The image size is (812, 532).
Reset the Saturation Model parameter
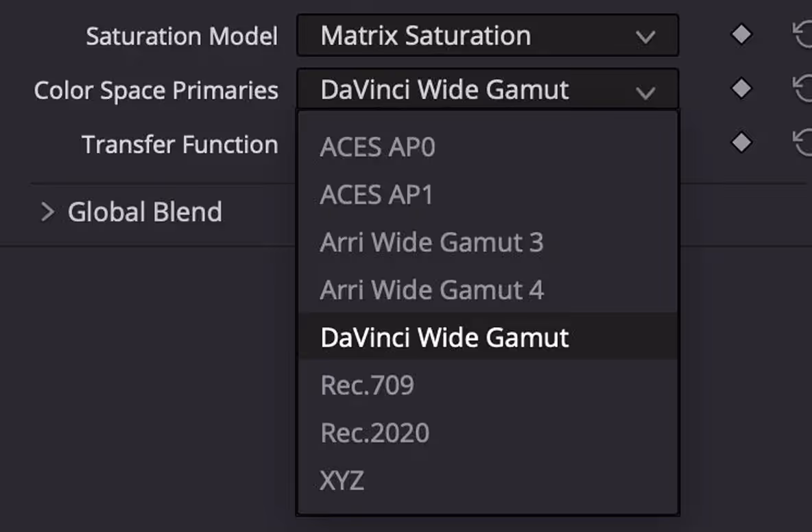point(802,35)
